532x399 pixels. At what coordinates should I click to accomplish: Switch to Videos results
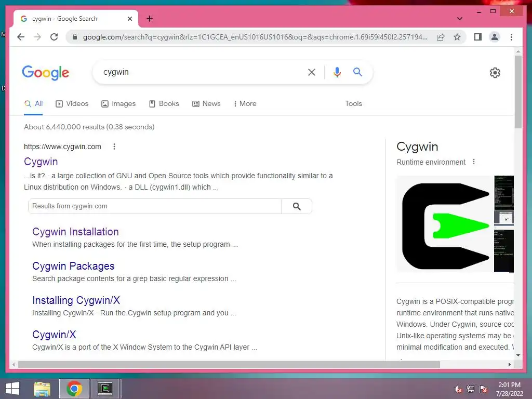coord(72,104)
